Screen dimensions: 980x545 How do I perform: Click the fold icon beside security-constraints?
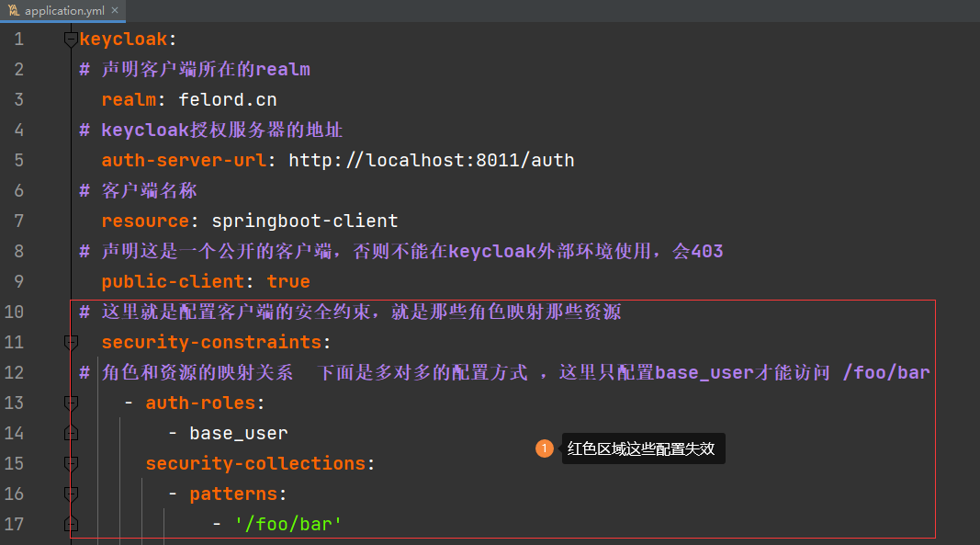[x=71, y=341]
